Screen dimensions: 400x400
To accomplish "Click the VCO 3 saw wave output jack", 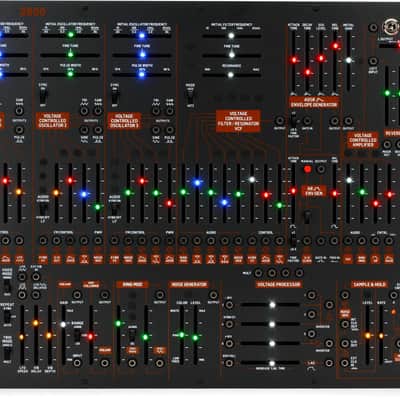I will click(170, 111).
